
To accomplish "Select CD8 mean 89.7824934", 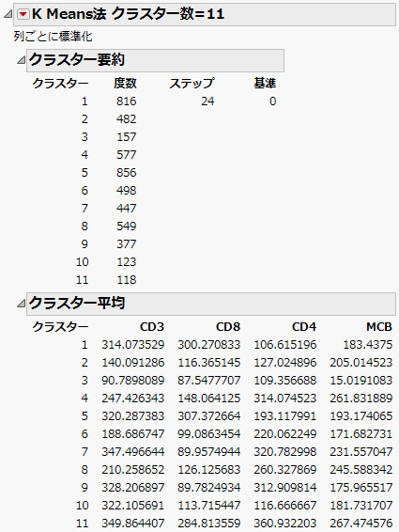I will point(209,488).
